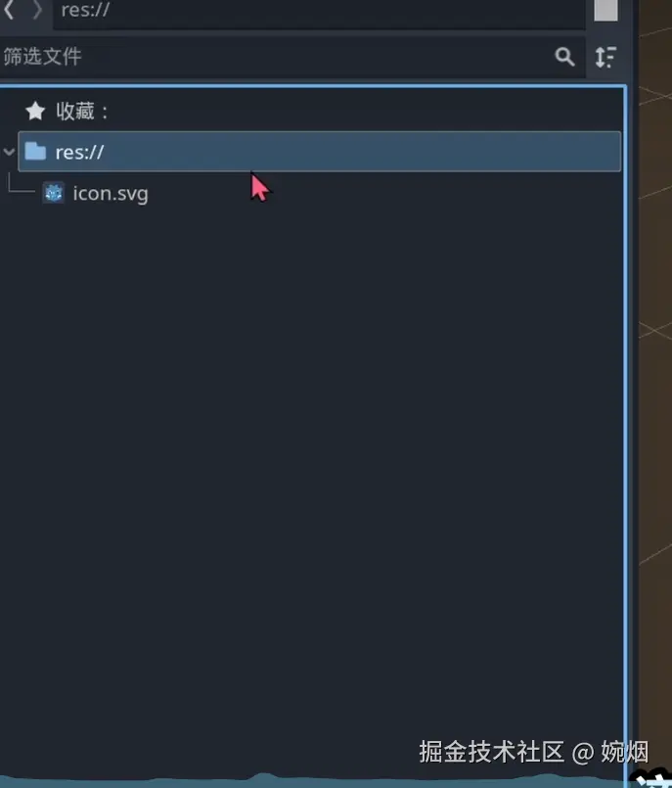Toggle the split mode button at top right
The width and height of the screenshot is (672, 788).
[x=605, y=10]
